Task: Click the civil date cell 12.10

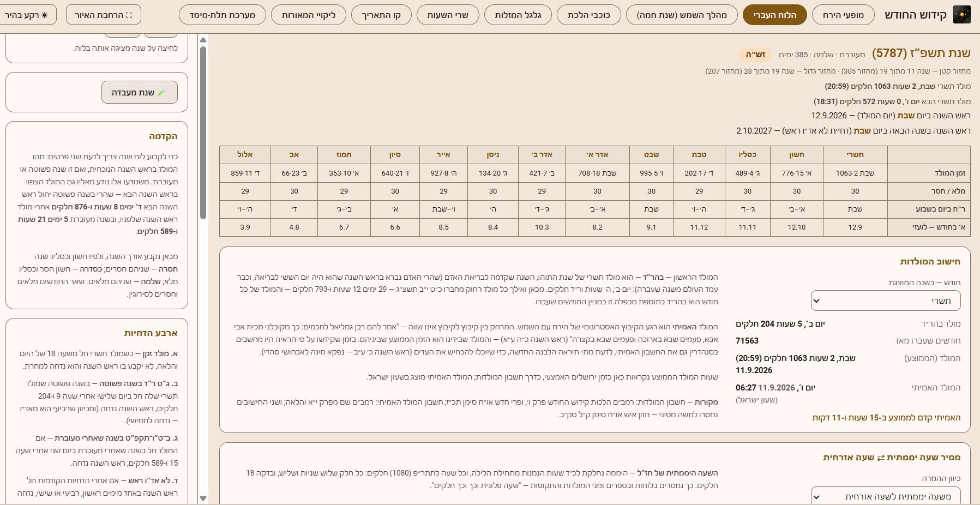Action: click(x=797, y=227)
